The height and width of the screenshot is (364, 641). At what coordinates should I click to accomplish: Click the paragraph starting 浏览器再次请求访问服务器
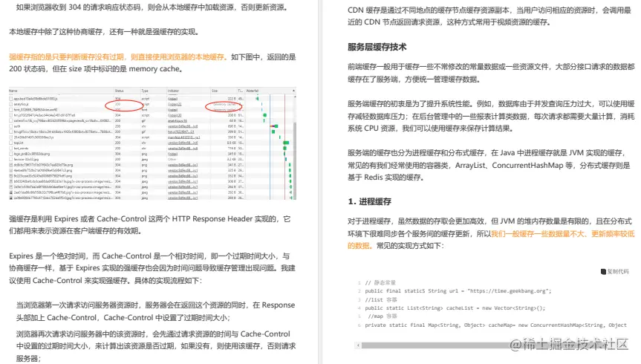pos(156,346)
